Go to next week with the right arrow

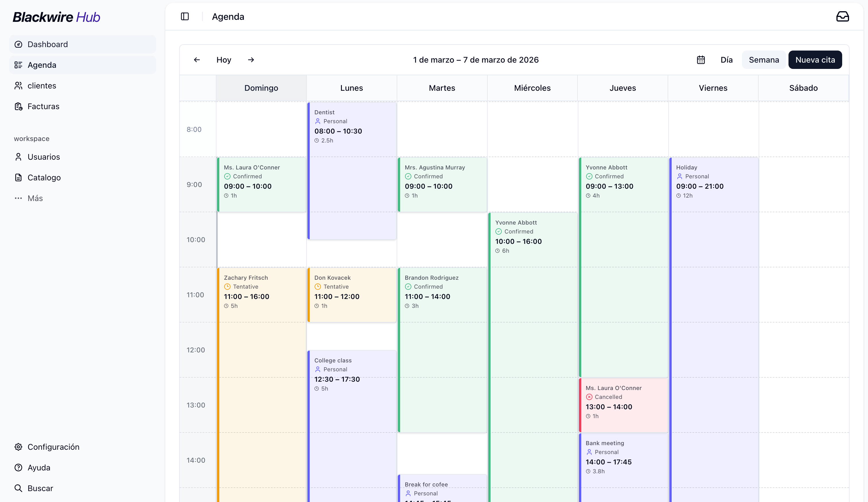(x=251, y=60)
